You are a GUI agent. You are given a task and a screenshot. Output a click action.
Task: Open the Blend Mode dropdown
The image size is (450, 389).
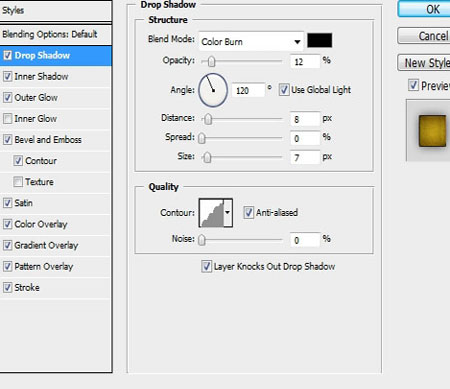tap(251, 42)
